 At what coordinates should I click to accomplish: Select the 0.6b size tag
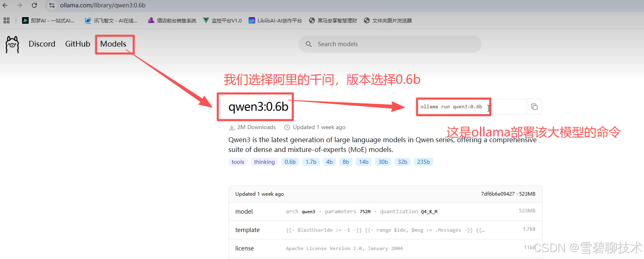click(x=290, y=162)
